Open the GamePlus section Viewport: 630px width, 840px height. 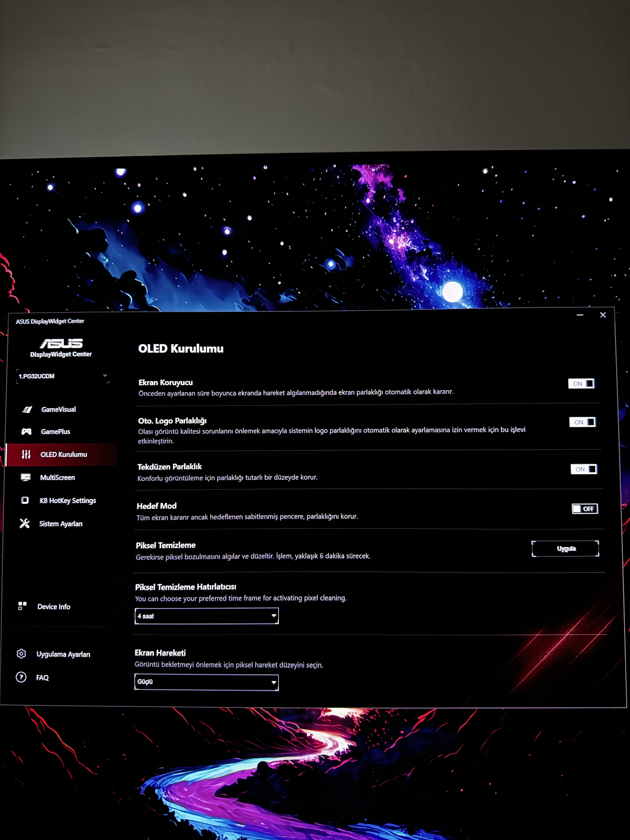(x=56, y=431)
